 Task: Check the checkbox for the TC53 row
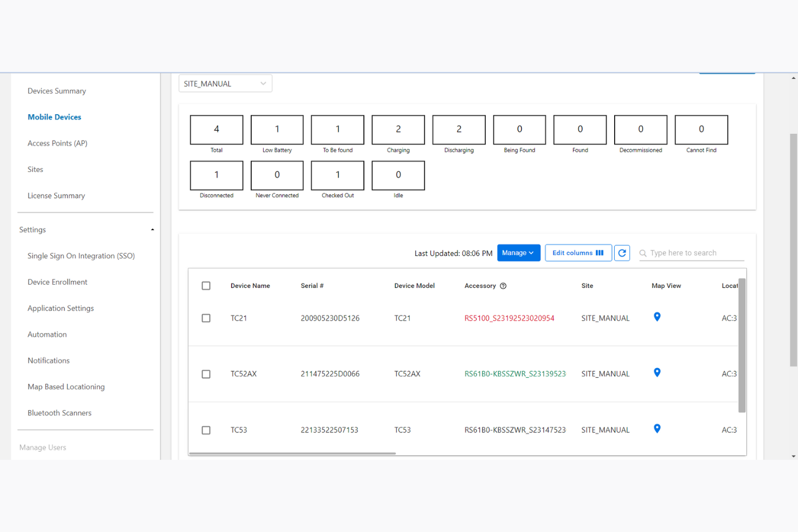(206, 430)
